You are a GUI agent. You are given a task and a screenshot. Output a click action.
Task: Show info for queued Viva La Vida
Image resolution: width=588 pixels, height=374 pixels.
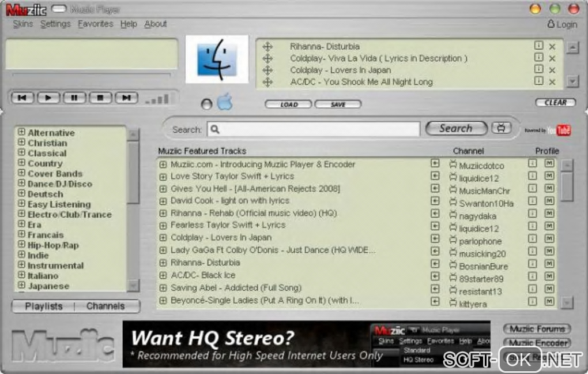(538, 57)
